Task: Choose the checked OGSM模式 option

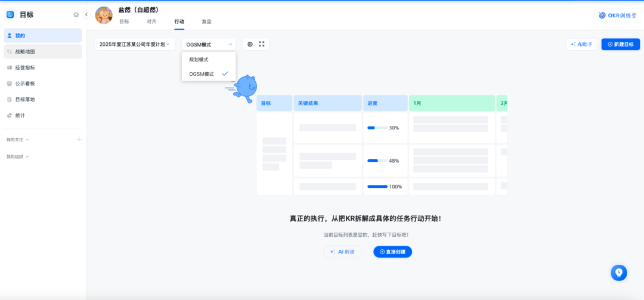Action: pos(209,74)
